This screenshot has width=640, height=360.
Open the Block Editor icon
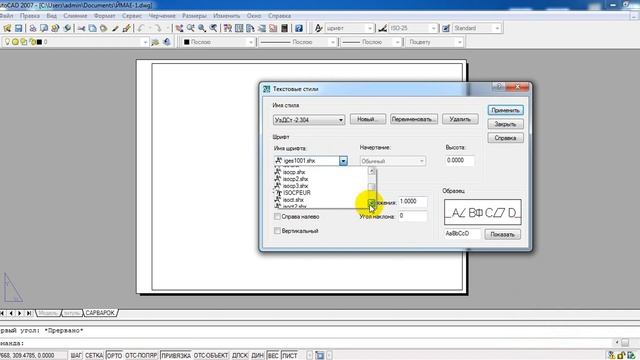click(x=127, y=28)
